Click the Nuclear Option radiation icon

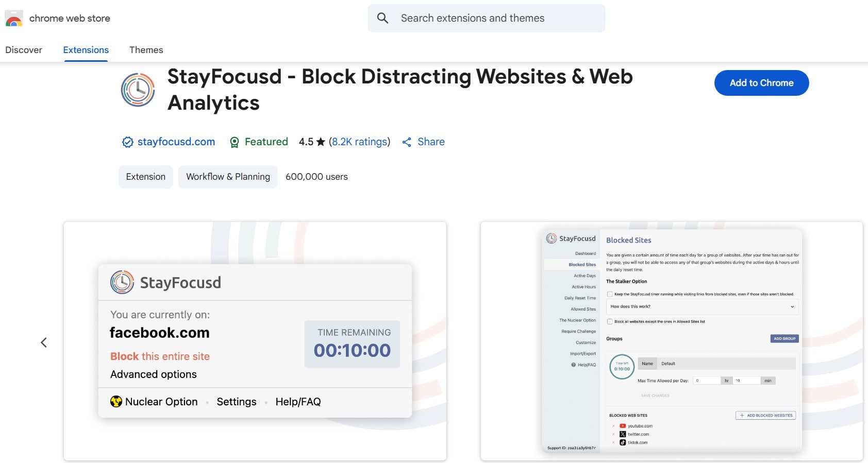pos(116,402)
